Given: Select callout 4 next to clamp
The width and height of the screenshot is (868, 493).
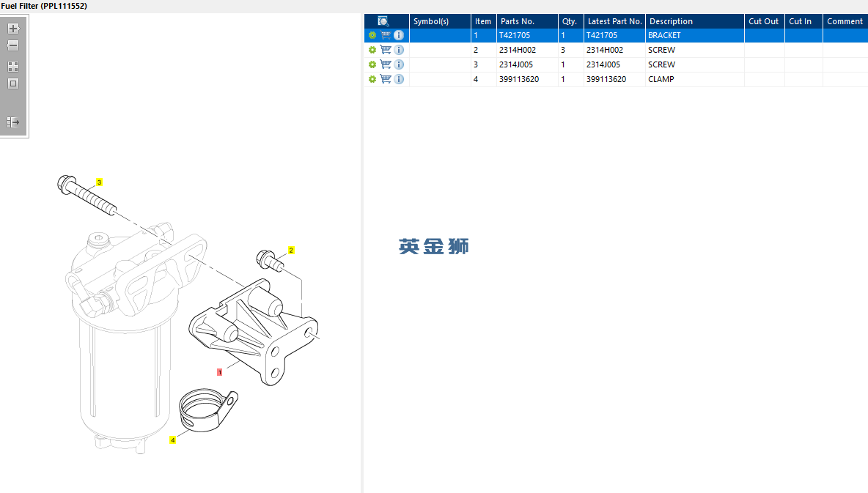Looking at the screenshot, I should tap(173, 440).
